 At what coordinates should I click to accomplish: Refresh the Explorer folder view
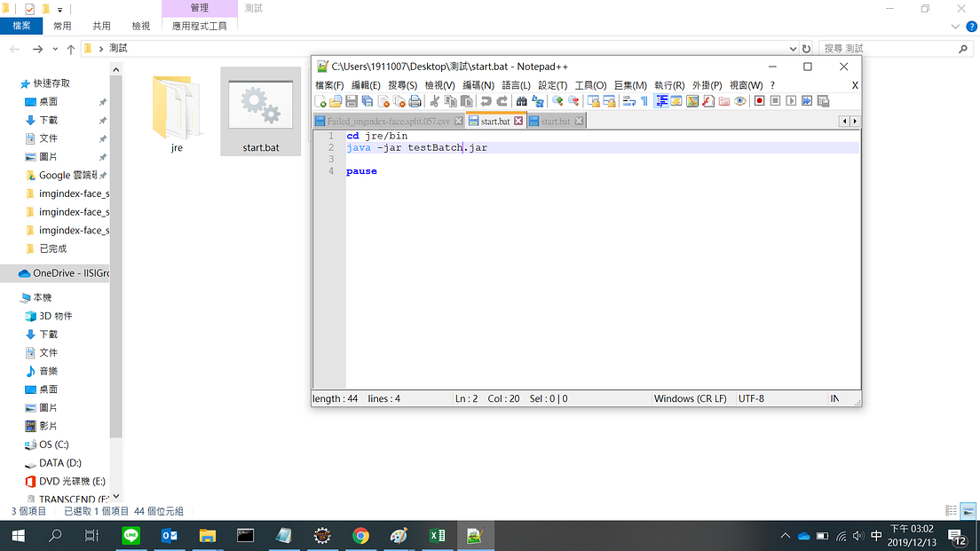click(806, 49)
